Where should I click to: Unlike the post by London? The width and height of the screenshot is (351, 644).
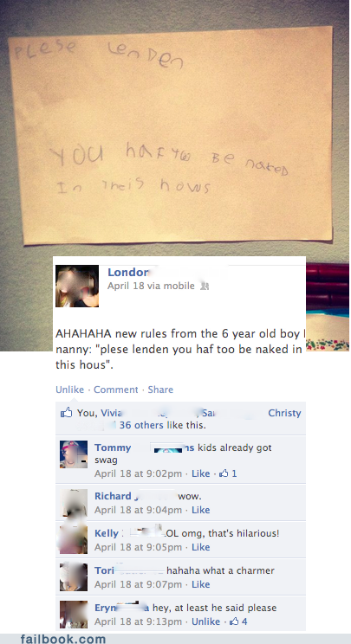coord(69,390)
